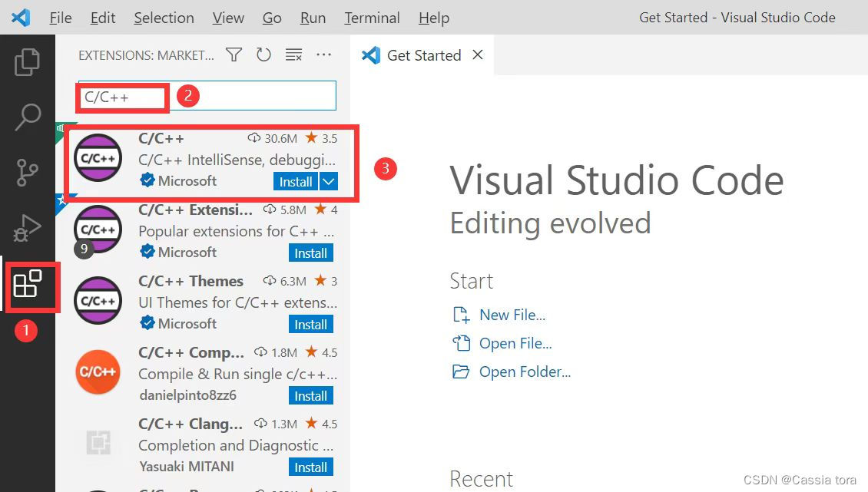
Task: Select the C/C++ extension title
Action: (161, 138)
